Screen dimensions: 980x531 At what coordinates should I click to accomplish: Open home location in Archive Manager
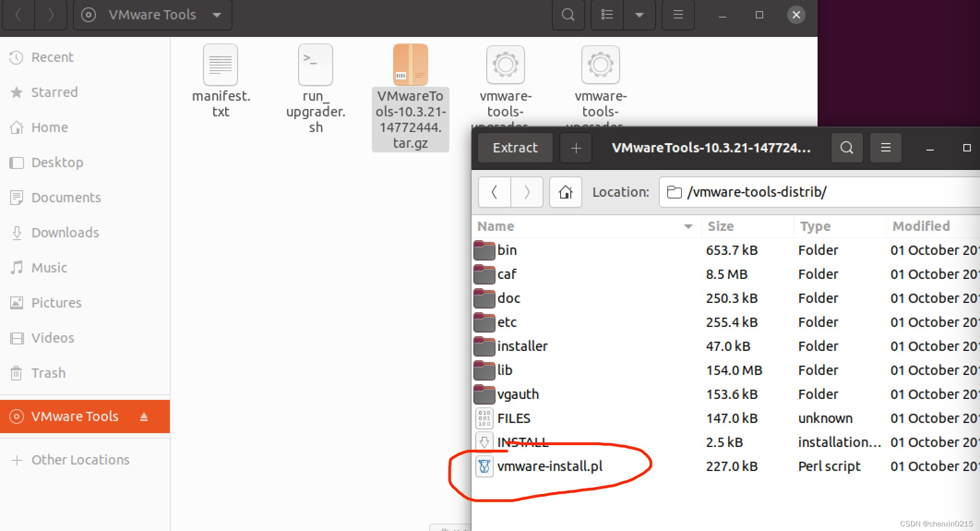[565, 192]
